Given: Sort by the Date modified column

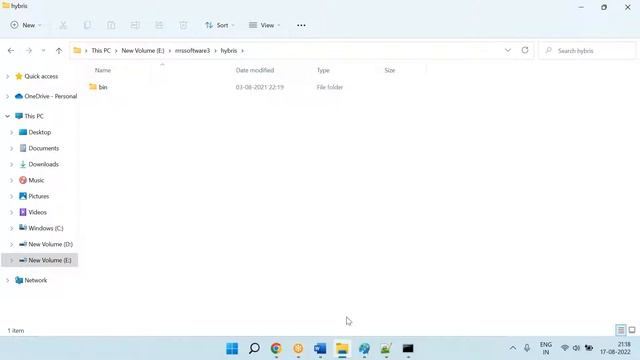Looking at the screenshot, I should click(255, 70).
